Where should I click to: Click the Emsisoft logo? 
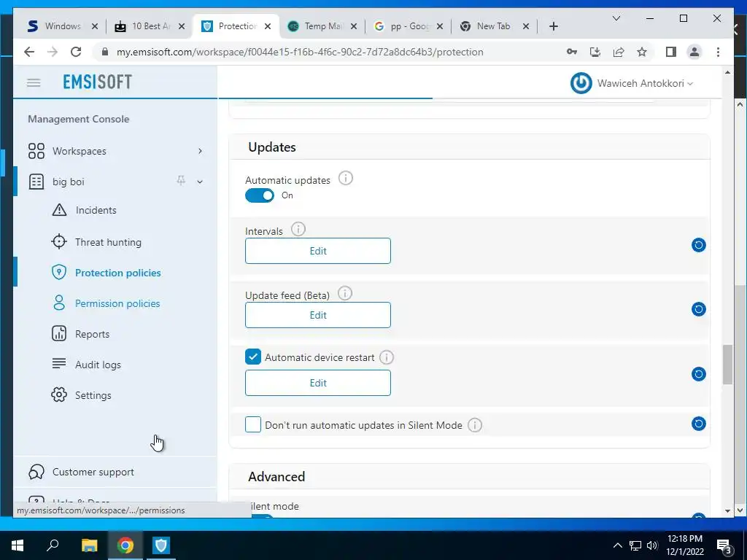pyautogui.click(x=97, y=82)
